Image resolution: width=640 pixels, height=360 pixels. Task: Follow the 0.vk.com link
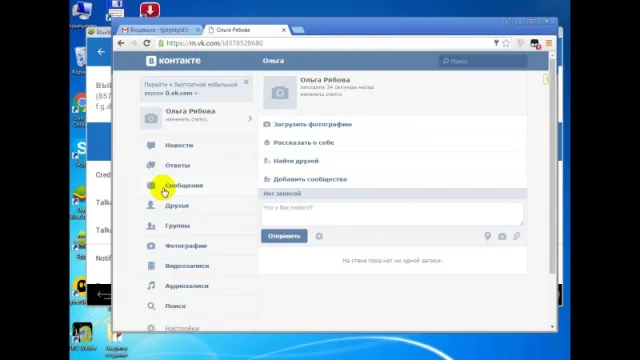(179, 93)
